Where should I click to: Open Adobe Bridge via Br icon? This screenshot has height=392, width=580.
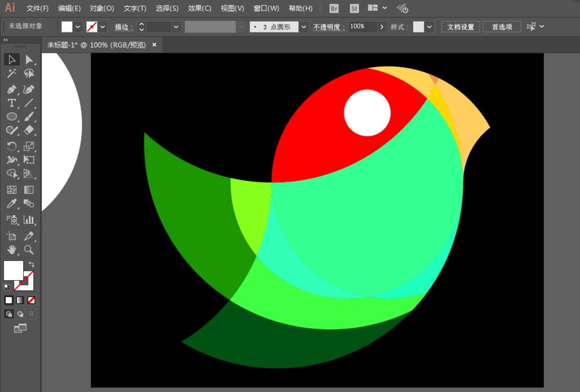click(x=334, y=9)
